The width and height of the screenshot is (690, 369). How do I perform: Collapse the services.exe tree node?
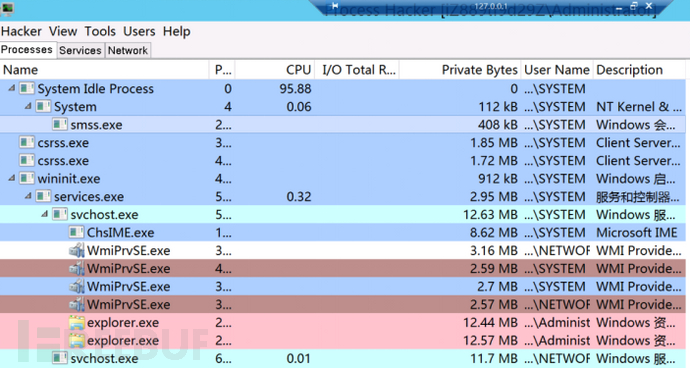click(x=28, y=196)
